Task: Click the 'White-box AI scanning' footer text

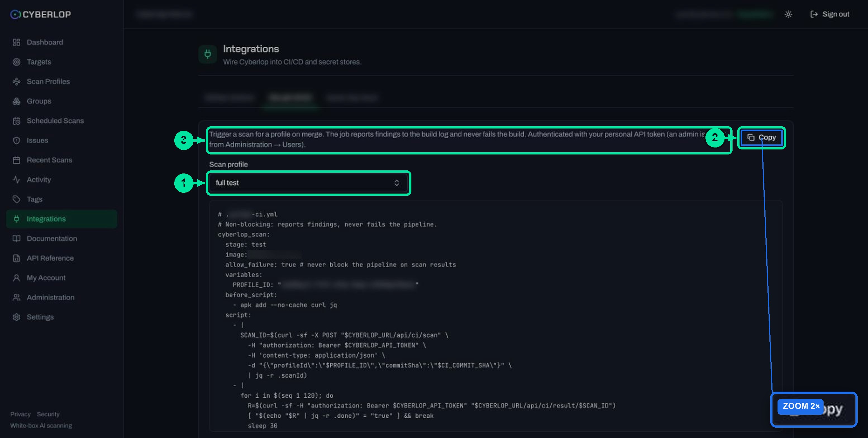Action: pyautogui.click(x=41, y=425)
